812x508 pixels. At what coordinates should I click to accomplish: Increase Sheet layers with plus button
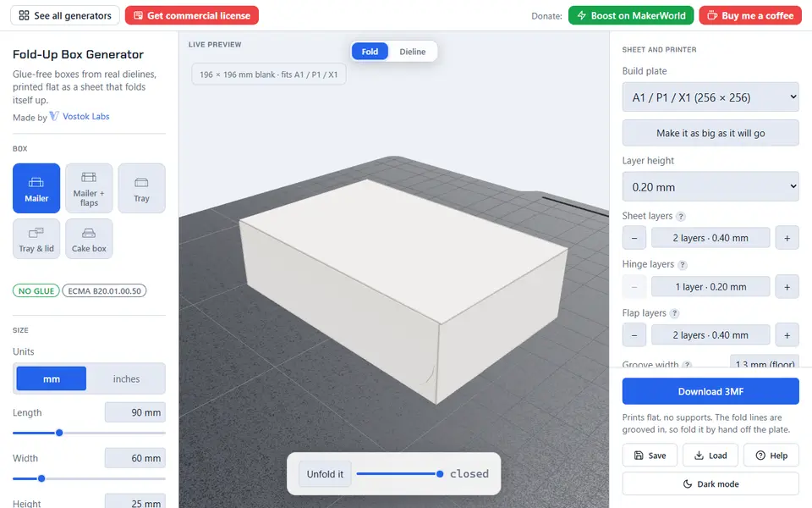pyautogui.click(x=787, y=238)
